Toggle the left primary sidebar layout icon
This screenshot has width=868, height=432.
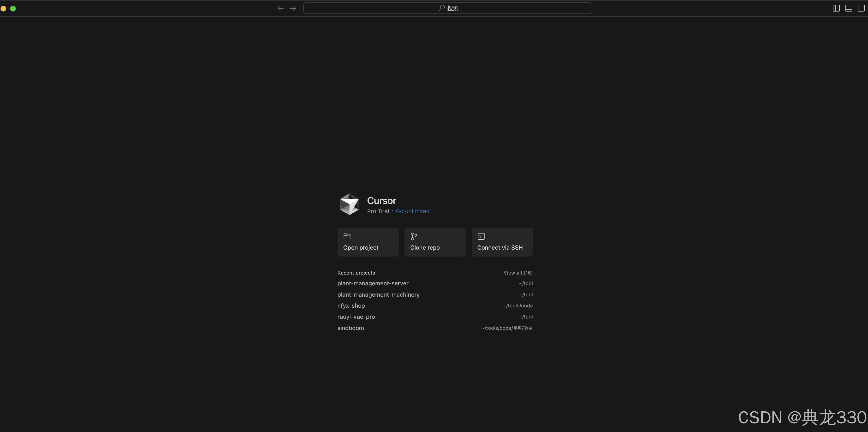click(x=836, y=8)
